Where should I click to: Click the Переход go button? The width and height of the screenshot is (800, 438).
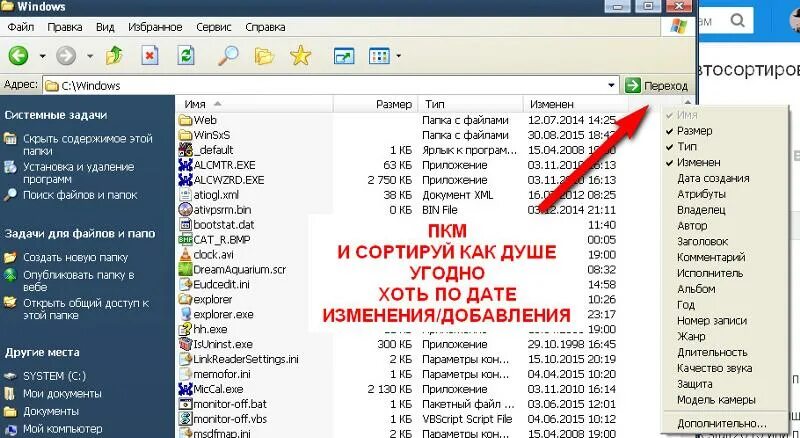[657, 85]
